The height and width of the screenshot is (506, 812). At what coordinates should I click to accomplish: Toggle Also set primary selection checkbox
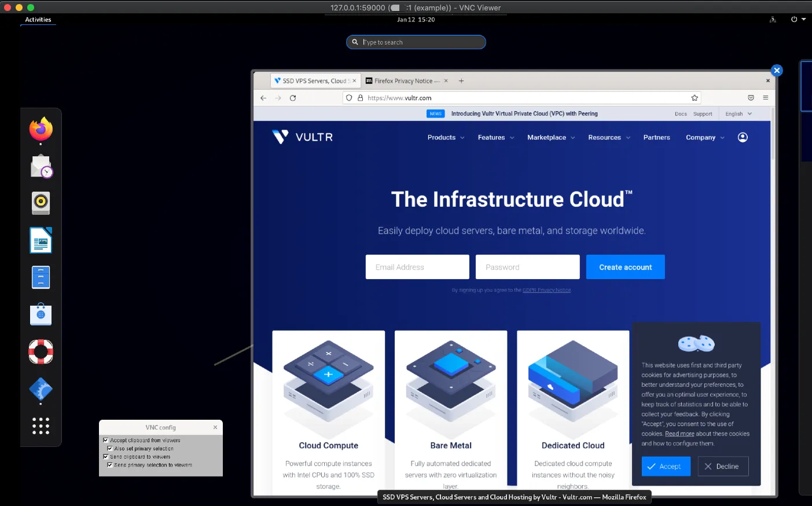[110, 448]
